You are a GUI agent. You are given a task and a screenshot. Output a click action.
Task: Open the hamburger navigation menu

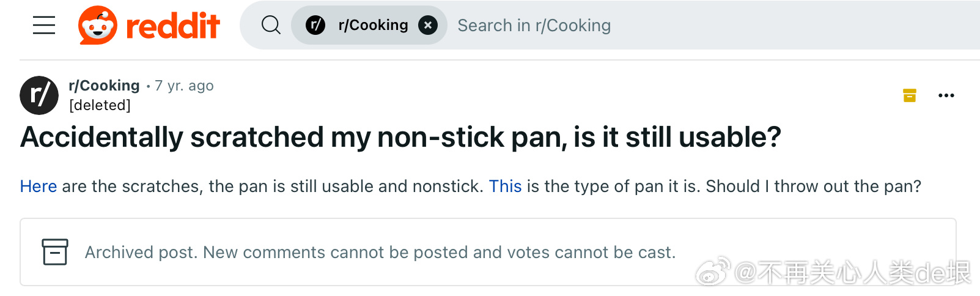[44, 25]
